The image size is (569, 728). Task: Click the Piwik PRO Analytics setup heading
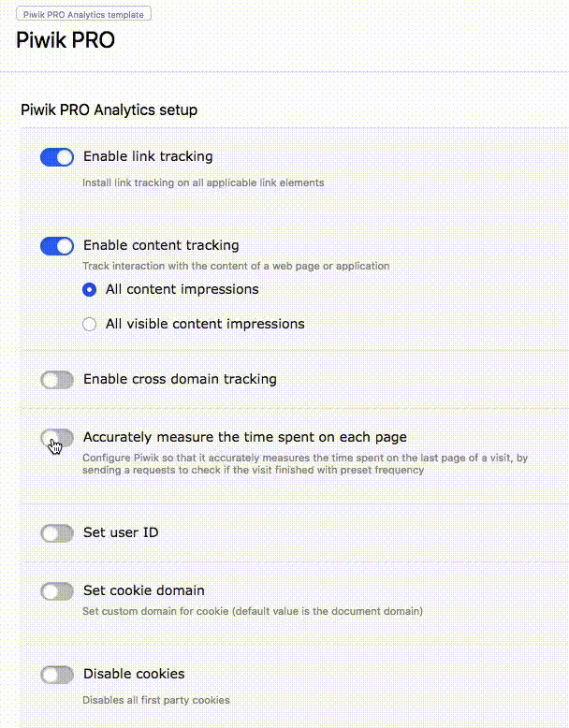109,110
